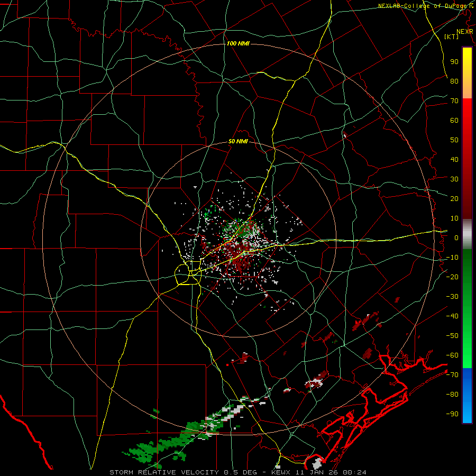Click the "-80" velocity scale value
This screenshot has height=476, width=476.
(452, 395)
